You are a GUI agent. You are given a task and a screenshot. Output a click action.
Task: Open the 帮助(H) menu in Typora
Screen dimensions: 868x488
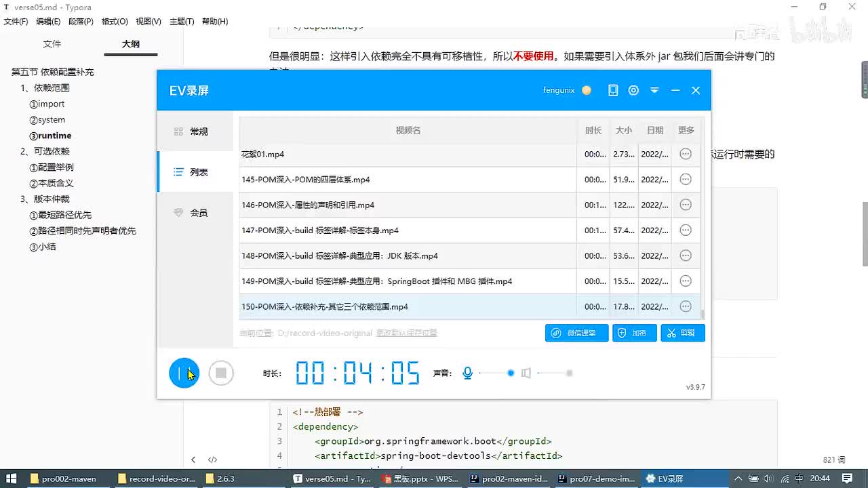[x=215, y=22]
